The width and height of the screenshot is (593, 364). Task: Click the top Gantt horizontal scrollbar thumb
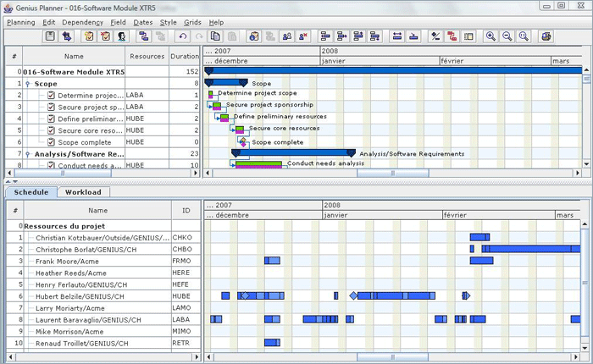point(393,174)
